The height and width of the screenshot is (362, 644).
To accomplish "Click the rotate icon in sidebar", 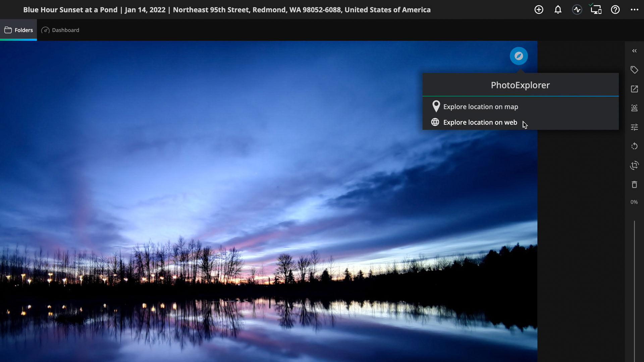I will pos(634,146).
